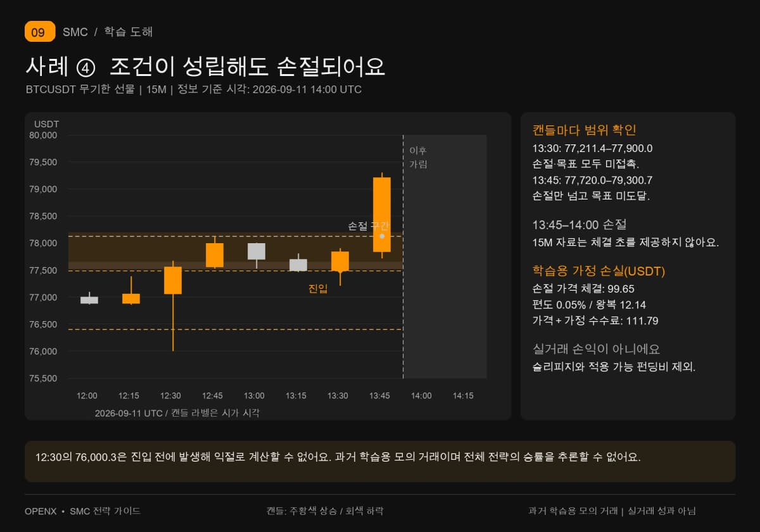Click the line '손절·목표 모두 미접촉.'
This screenshot has height=532, width=760.
586,164
